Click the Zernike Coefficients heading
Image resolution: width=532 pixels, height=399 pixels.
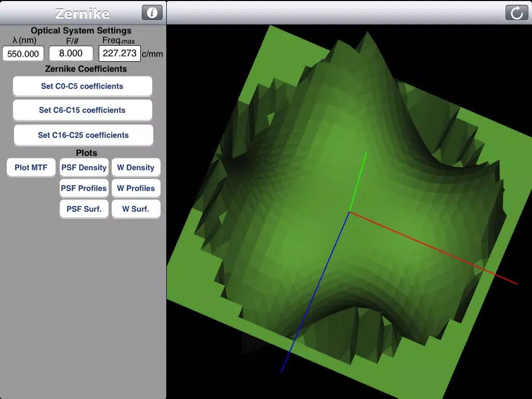click(x=86, y=69)
